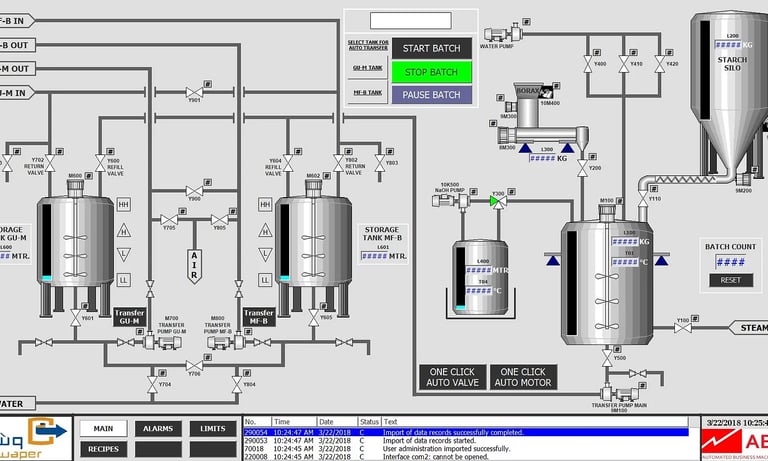Open the RECIPES screen
The image size is (768, 461).
point(103,449)
